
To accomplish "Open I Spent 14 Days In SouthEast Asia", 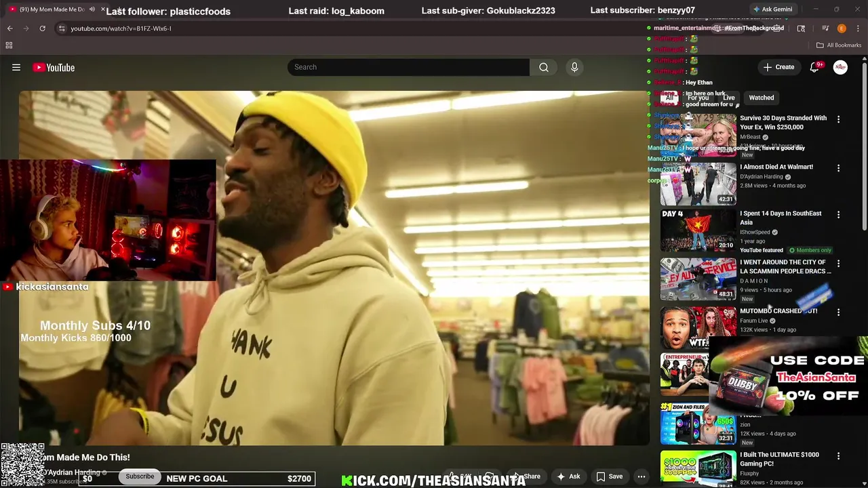I will 781,218.
